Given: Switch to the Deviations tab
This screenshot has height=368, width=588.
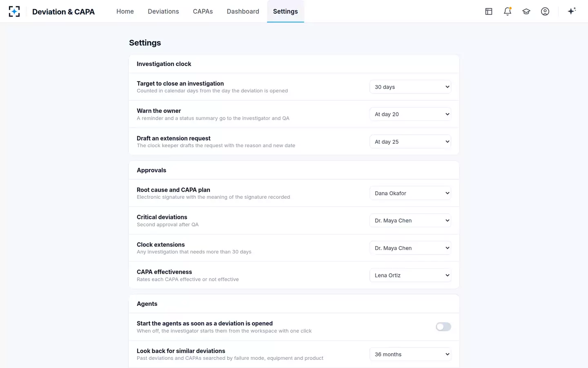Looking at the screenshot, I should (163, 11).
